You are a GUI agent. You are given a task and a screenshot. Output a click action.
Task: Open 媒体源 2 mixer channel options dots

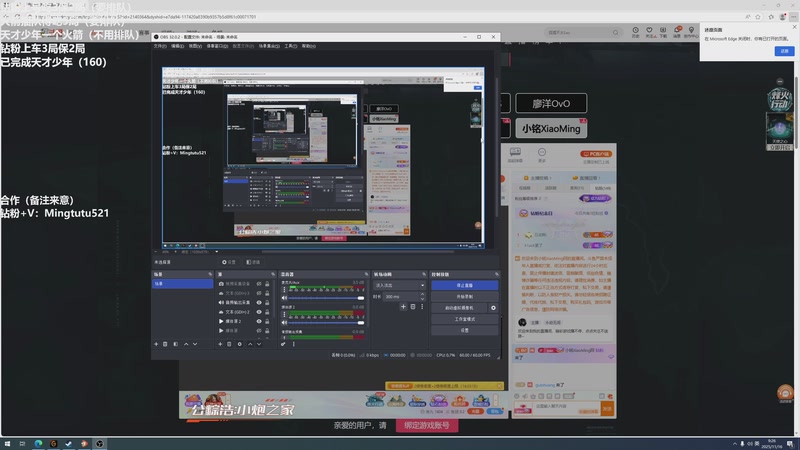(x=285, y=314)
